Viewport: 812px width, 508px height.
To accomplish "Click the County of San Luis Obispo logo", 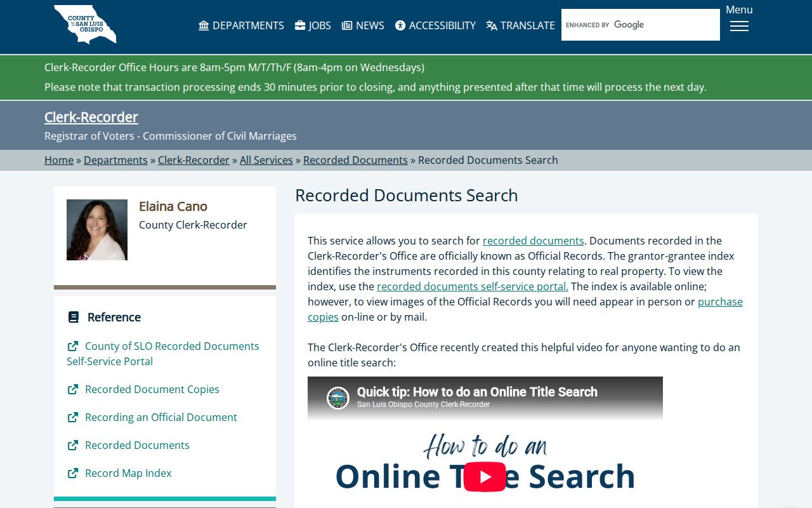I will (x=85, y=25).
